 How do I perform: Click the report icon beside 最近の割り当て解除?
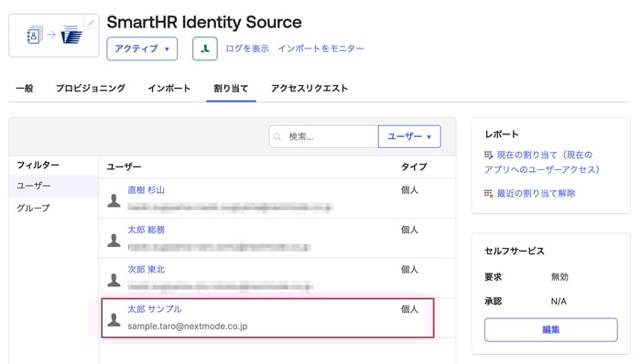click(488, 193)
